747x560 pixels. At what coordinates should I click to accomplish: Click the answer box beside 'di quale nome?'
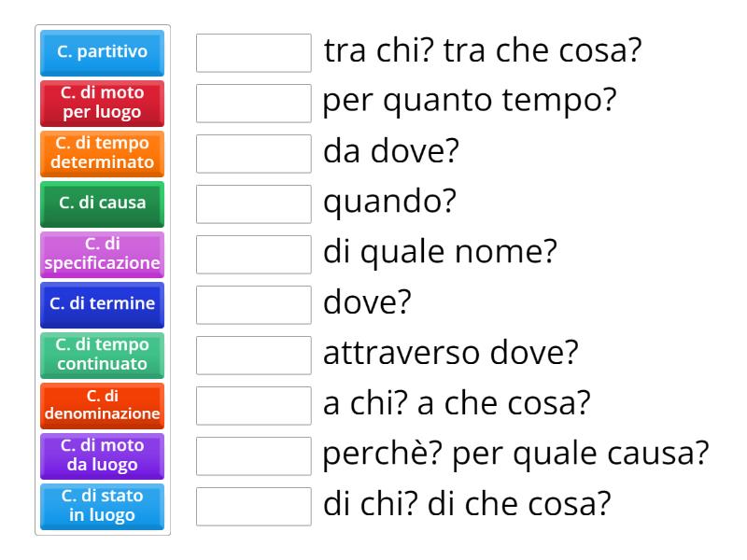pos(253,251)
